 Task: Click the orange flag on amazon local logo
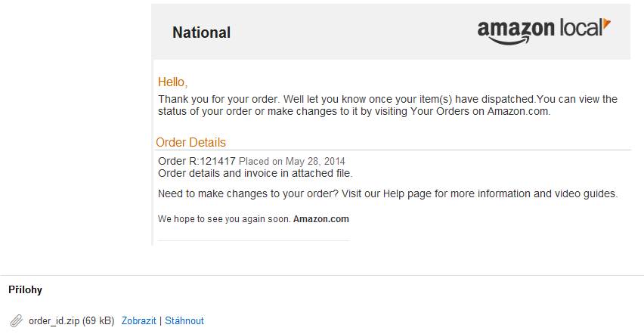coord(607,23)
